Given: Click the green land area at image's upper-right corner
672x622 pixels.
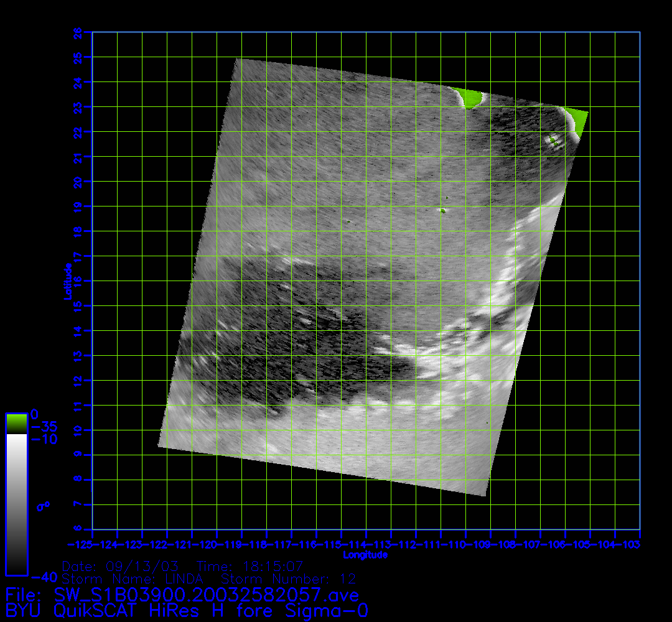Looking at the screenshot, I should 579,120.
